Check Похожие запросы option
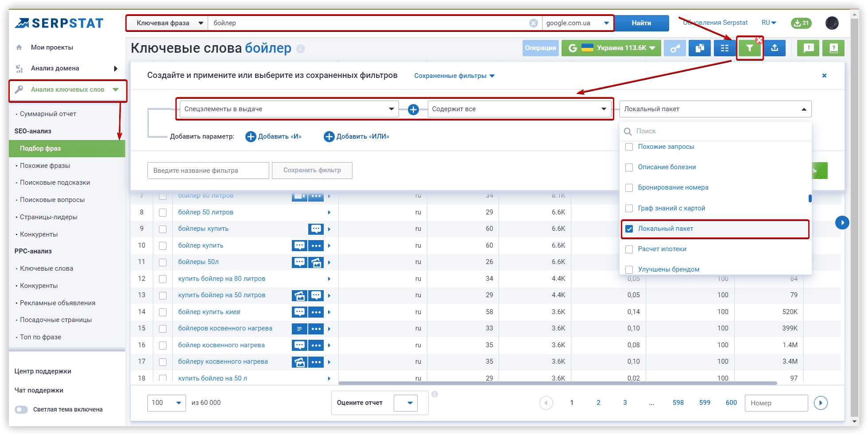The width and height of the screenshot is (868, 435). click(x=629, y=147)
